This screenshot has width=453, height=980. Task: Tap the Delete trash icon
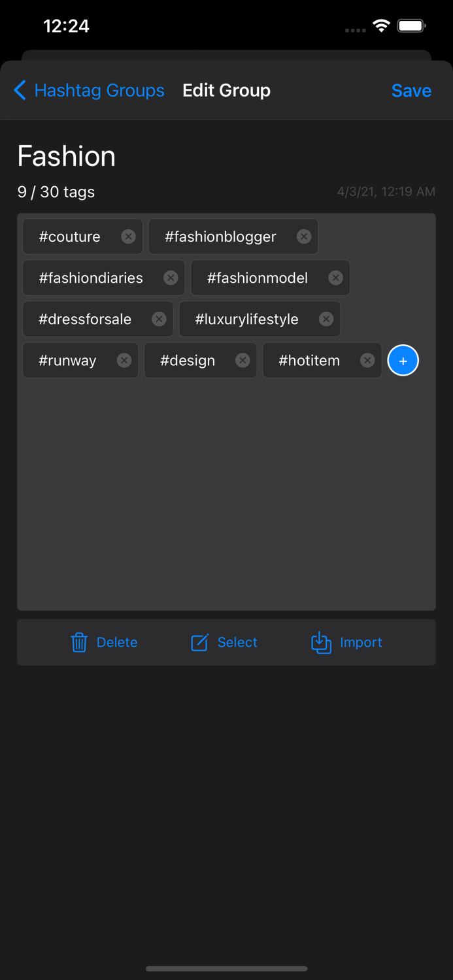click(79, 642)
